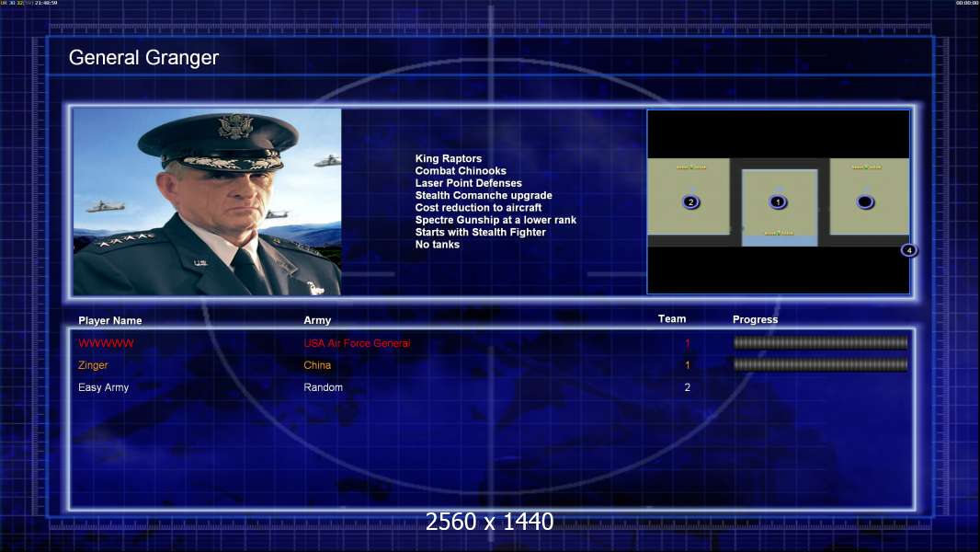The image size is (980, 552).
Task: Click 'Cost reduction to aircraft' text
Action: (478, 208)
